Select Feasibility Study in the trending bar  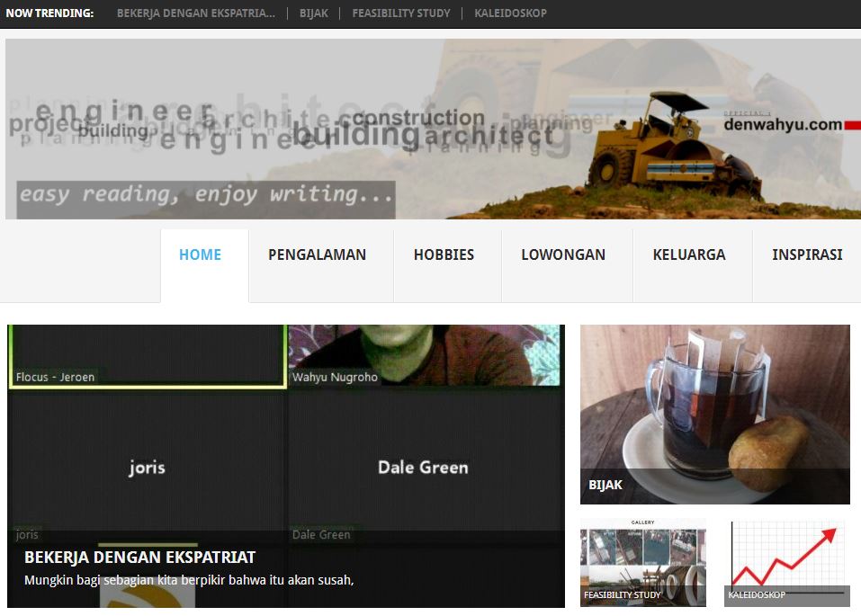[x=401, y=13]
